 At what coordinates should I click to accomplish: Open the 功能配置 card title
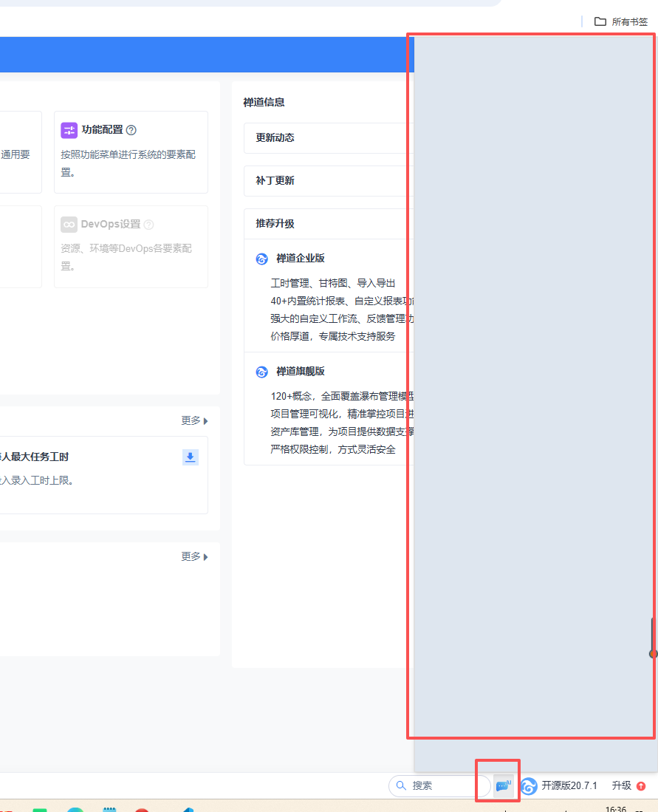click(x=102, y=129)
